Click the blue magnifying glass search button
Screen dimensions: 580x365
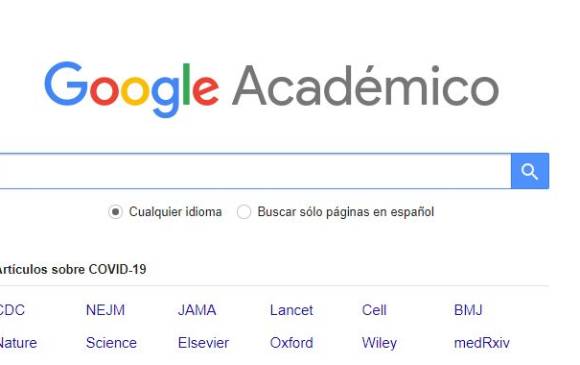coord(530,171)
